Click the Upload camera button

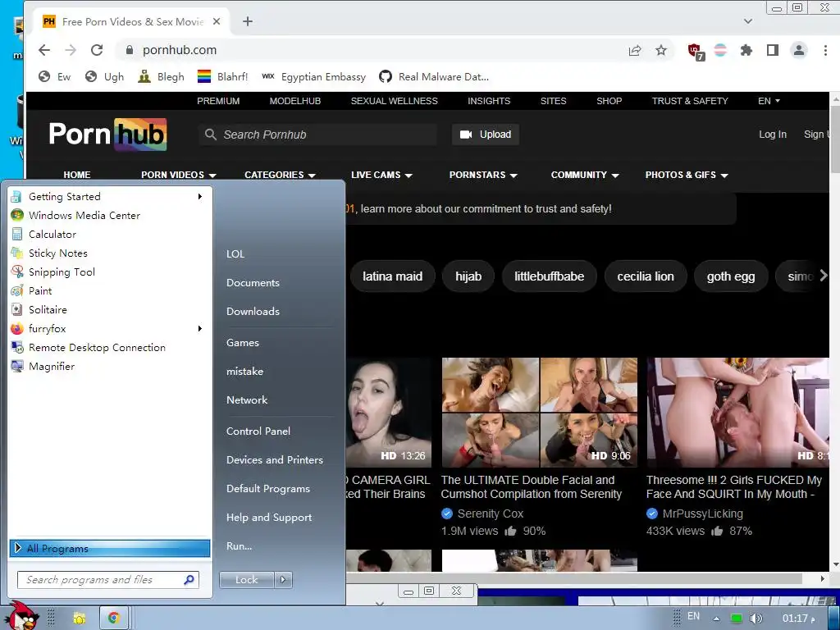[486, 135]
